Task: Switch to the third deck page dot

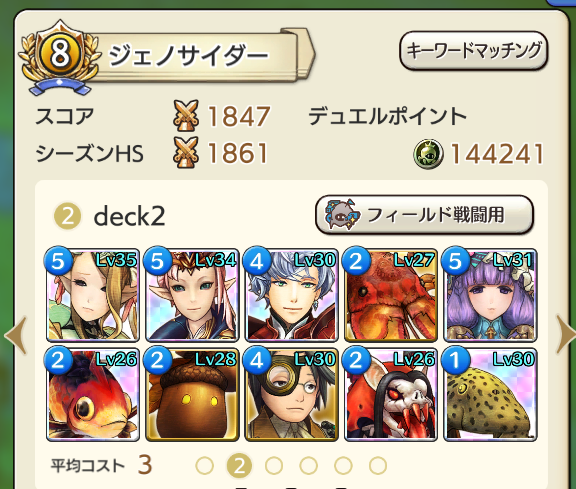Action: (274, 465)
